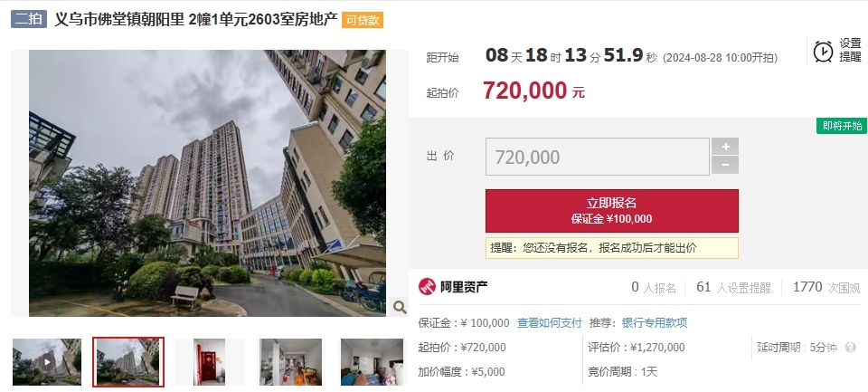Decrease the bid with the minus button
This screenshot has width=868, height=392.
click(x=725, y=165)
